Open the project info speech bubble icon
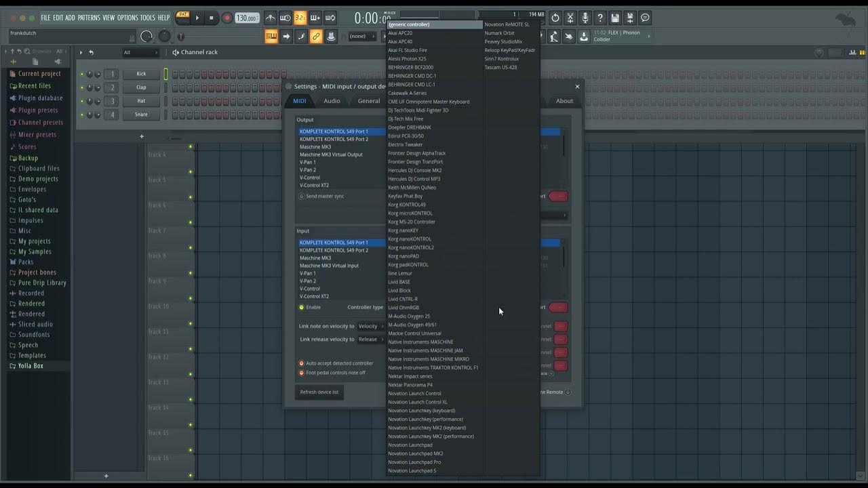 (645, 18)
